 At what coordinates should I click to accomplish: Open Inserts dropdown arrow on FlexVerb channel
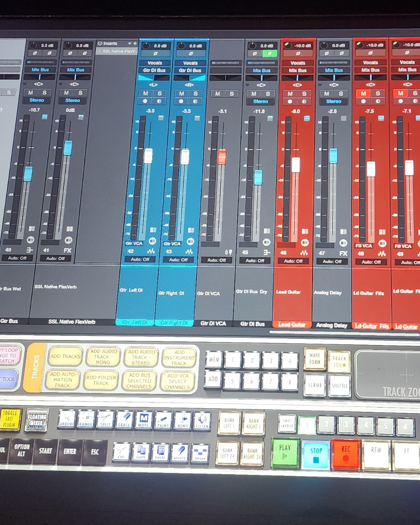tap(129, 44)
